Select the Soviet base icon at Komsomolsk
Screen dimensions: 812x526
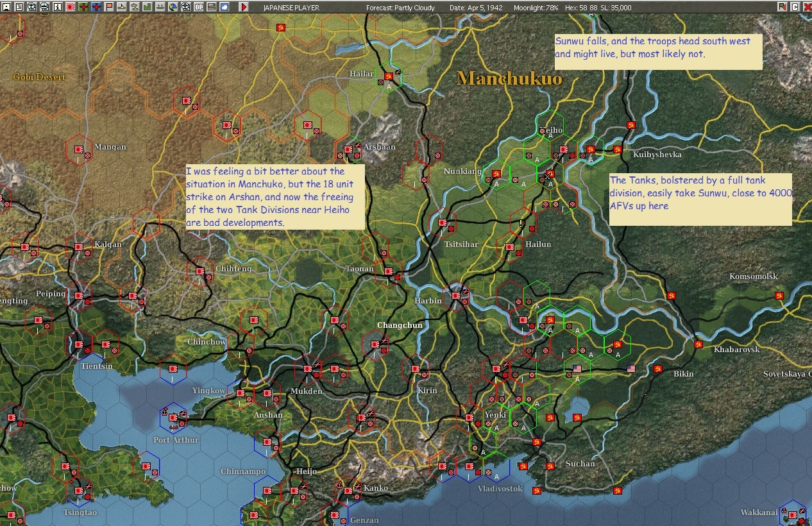(779, 296)
